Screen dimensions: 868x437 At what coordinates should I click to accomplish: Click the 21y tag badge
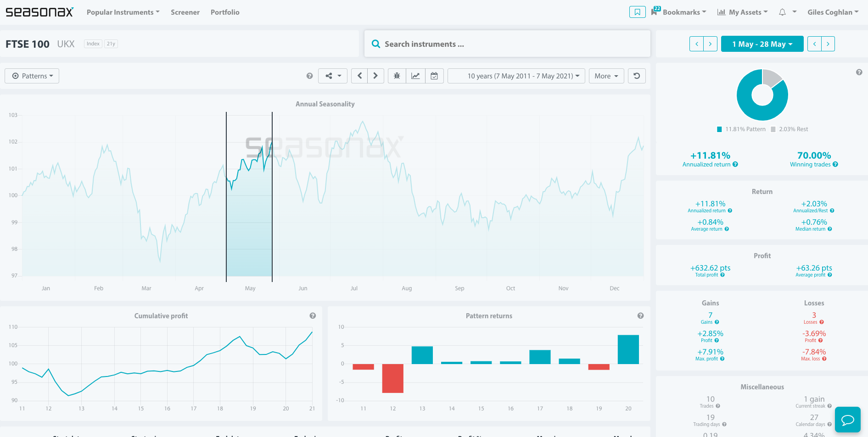click(x=111, y=44)
